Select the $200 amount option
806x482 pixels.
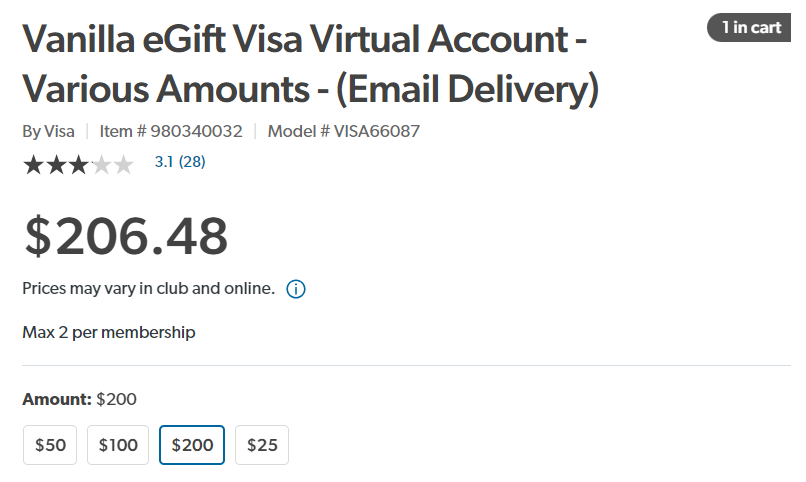point(192,445)
